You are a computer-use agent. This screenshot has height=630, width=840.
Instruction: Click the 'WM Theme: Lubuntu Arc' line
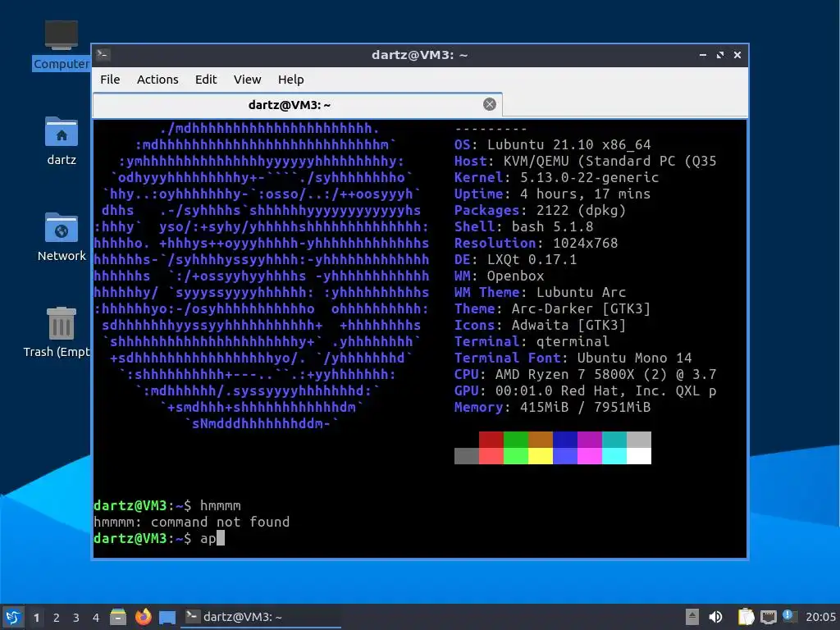[540, 293]
